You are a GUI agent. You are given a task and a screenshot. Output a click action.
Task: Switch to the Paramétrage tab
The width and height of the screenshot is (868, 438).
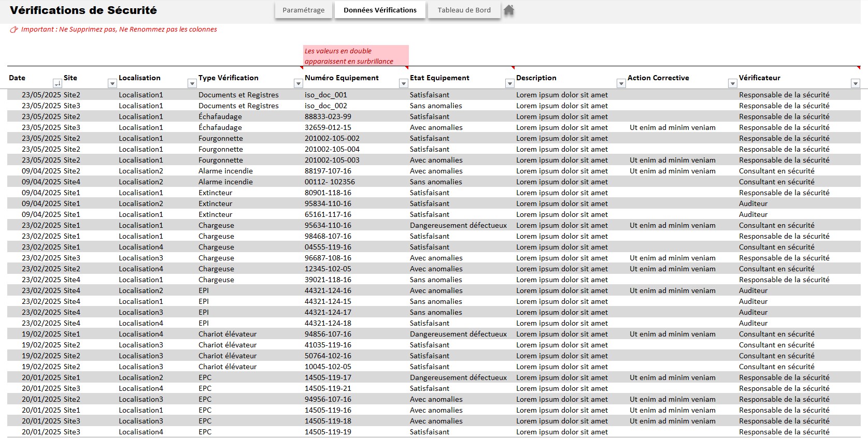point(303,10)
